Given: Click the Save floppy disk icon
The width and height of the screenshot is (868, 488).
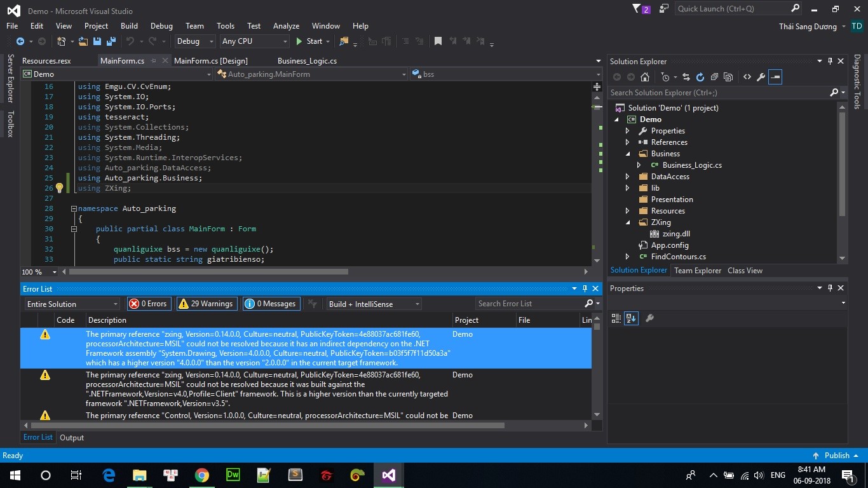Looking at the screenshot, I should coord(97,41).
